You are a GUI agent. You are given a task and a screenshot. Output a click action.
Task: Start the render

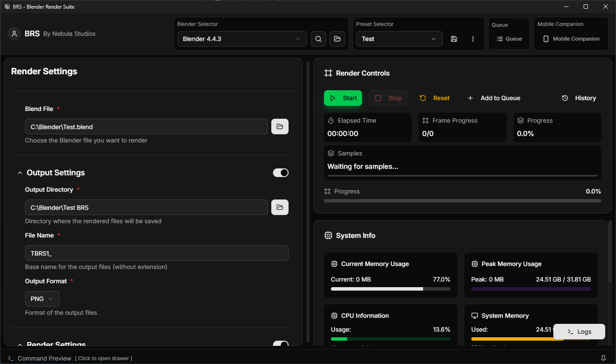pyautogui.click(x=343, y=98)
